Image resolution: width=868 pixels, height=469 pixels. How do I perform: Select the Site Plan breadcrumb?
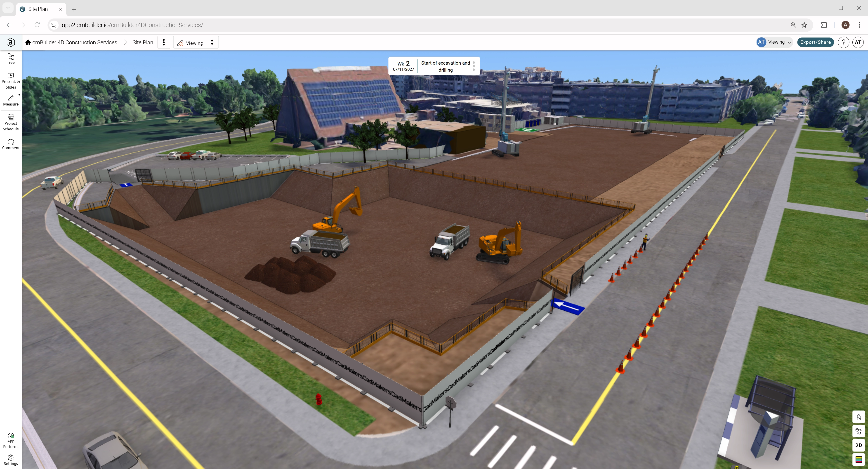click(143, 42)
